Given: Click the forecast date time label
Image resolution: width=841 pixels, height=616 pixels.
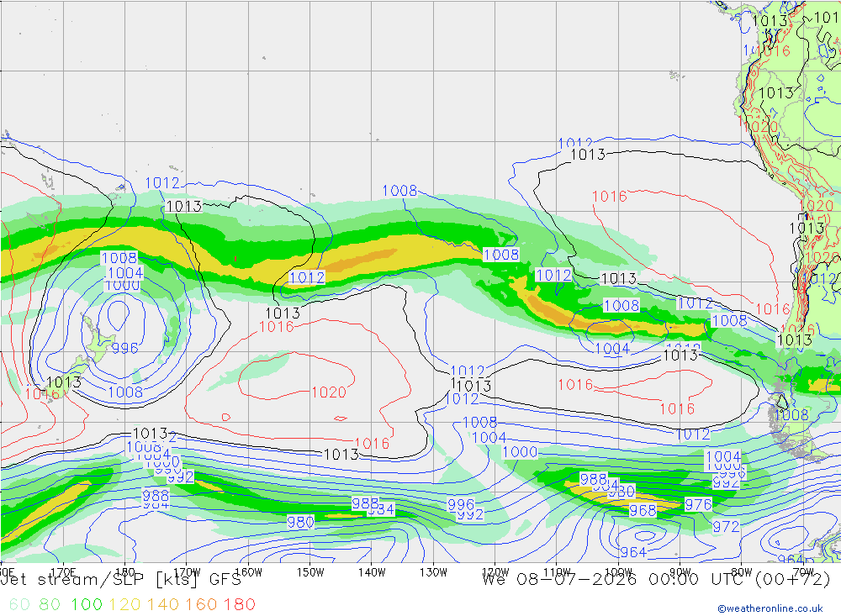Looking at the screenshot, I should 656,580.
